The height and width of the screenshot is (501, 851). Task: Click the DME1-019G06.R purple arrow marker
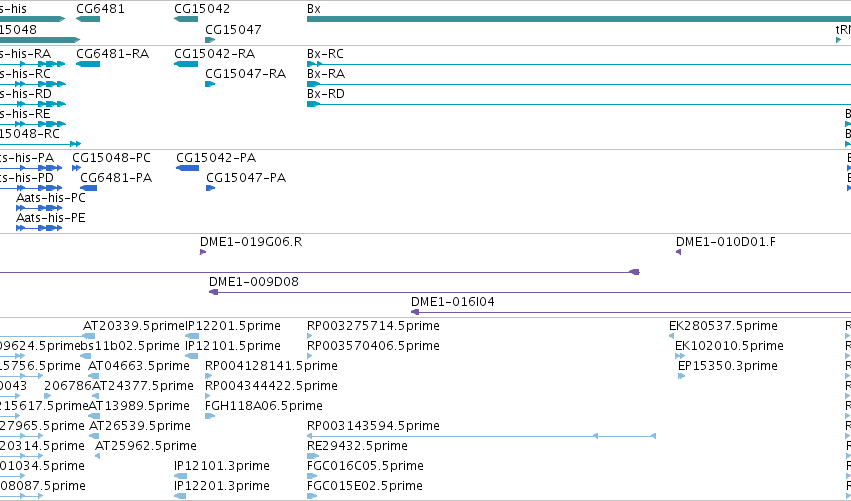(x=203, y=252)
